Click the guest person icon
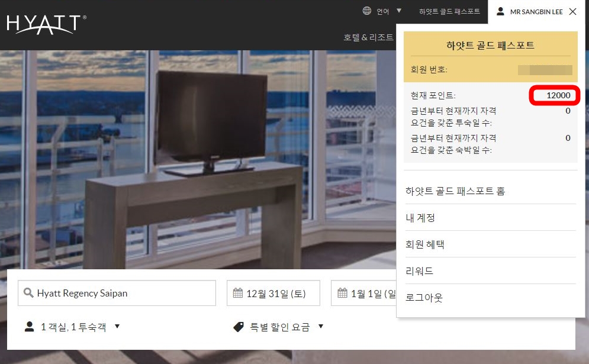 (x=29, y=327)
